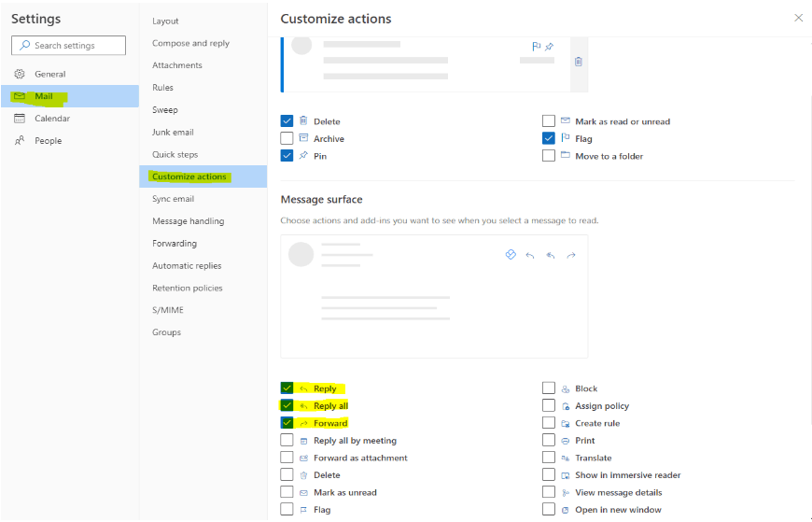The height and width of the screenshot is (522, 812).
Task: Enable the Print checkbox
Action: 549,440
